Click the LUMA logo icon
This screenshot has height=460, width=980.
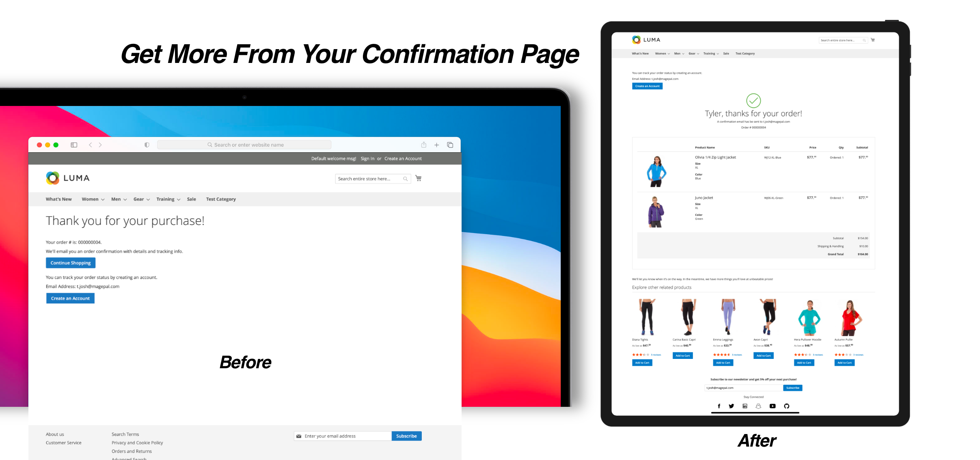tap(51, 177)
